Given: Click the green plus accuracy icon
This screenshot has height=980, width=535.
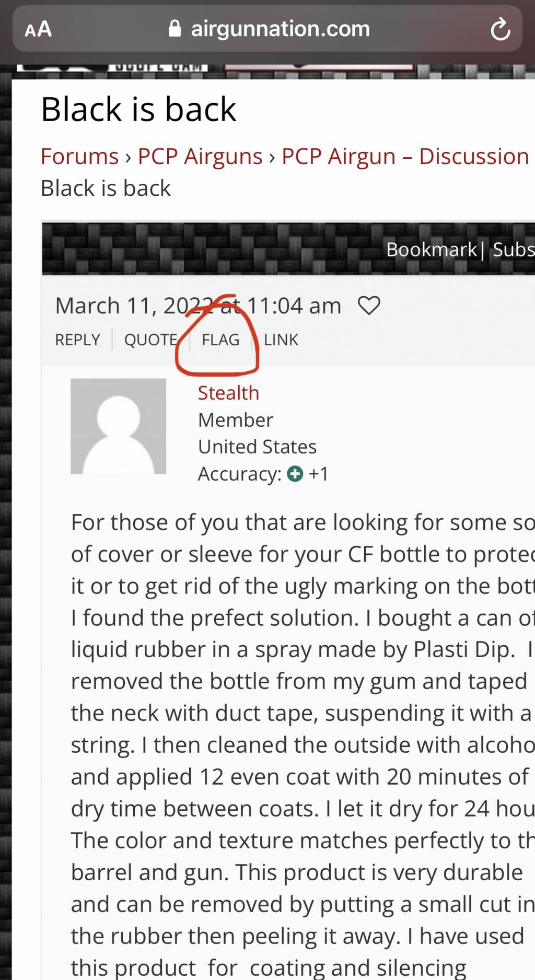Looking at the screenshot, I should [295, 474].
